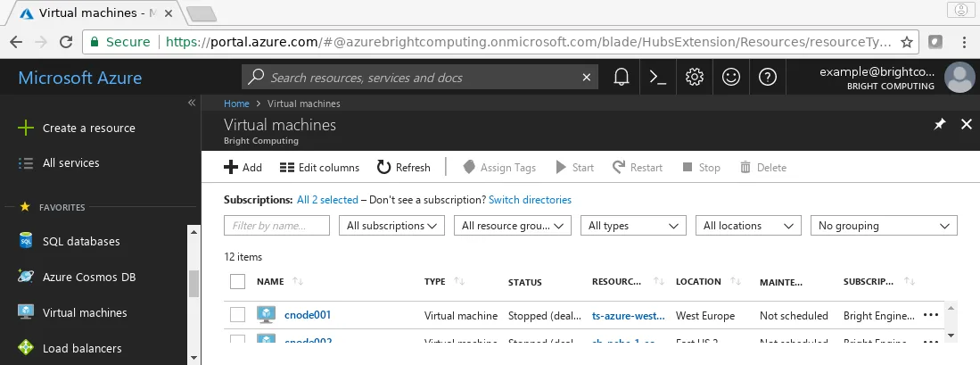980x365 pixels.
Task: Click sidebar scrollbar down arrow
Action: (x=194, y=358)
